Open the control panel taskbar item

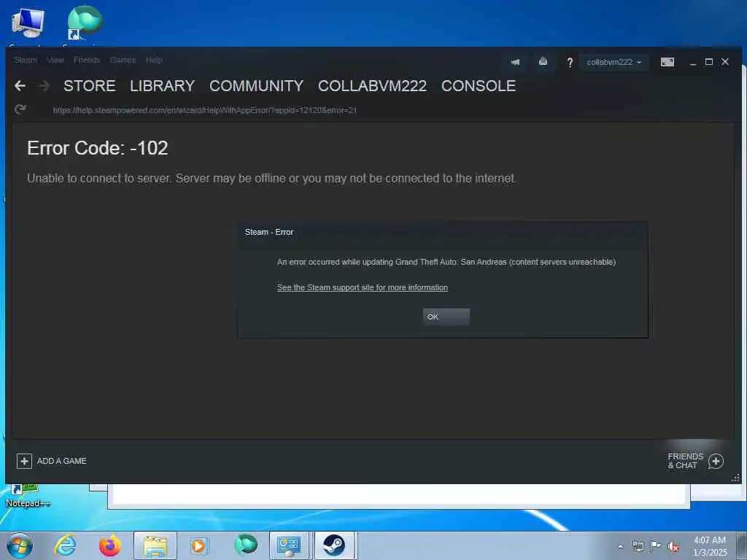[289, 545]
